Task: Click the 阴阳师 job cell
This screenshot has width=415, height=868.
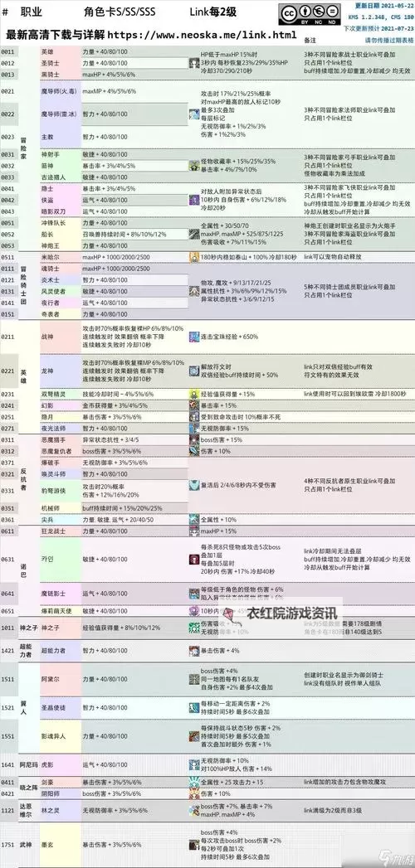Action: (60, 793)
